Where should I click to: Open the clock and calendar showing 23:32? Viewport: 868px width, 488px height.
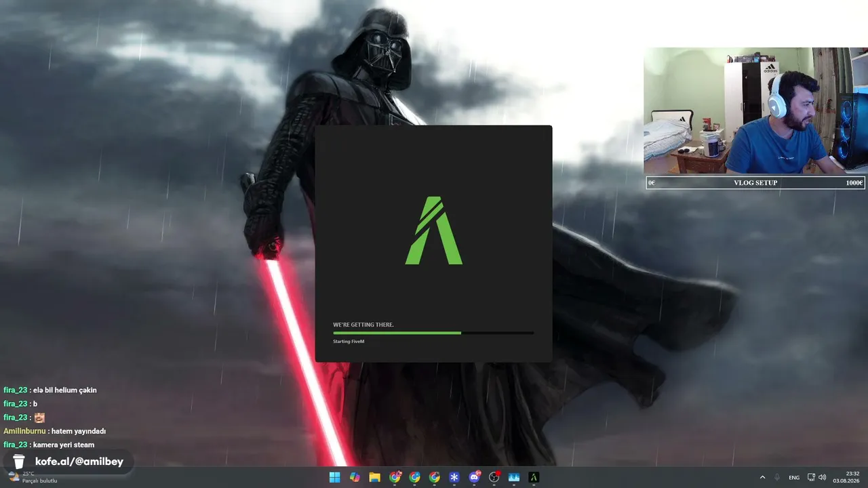pyautogui.click(x=848, y=477)
